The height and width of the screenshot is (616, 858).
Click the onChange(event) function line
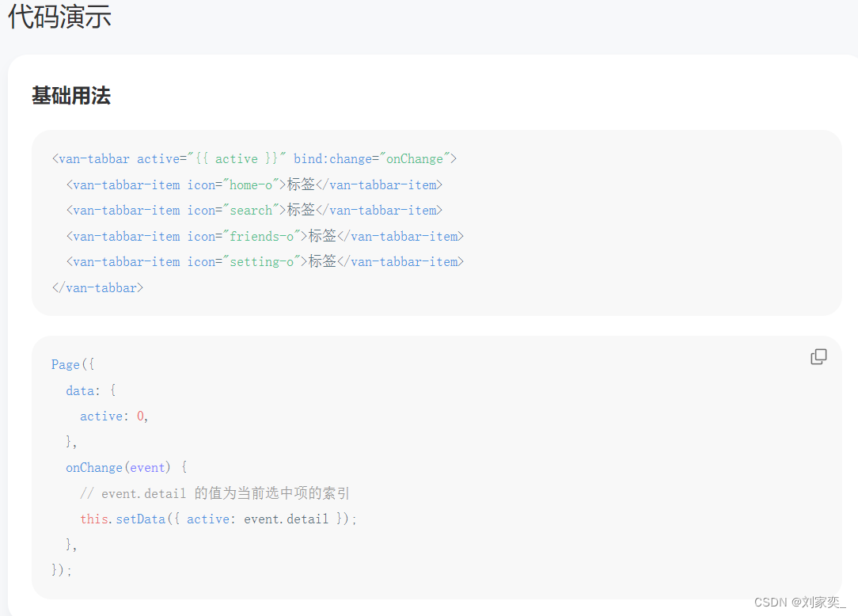click(123, 467)
